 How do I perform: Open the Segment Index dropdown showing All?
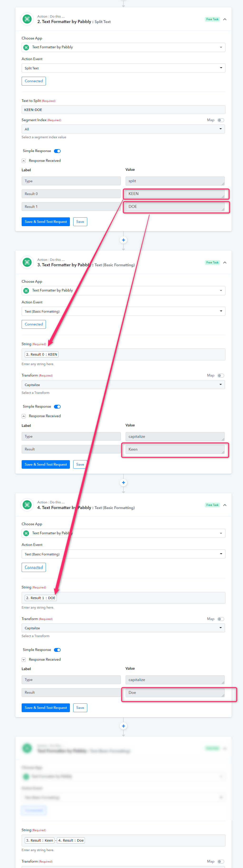click(x=123, y=129)
